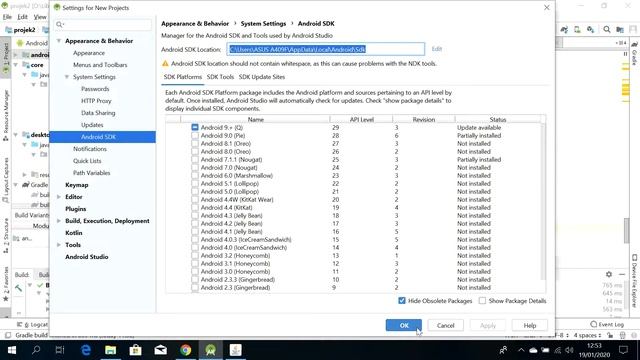Check Android 9.0 (Pie) checkbox

tap(195, 136)
